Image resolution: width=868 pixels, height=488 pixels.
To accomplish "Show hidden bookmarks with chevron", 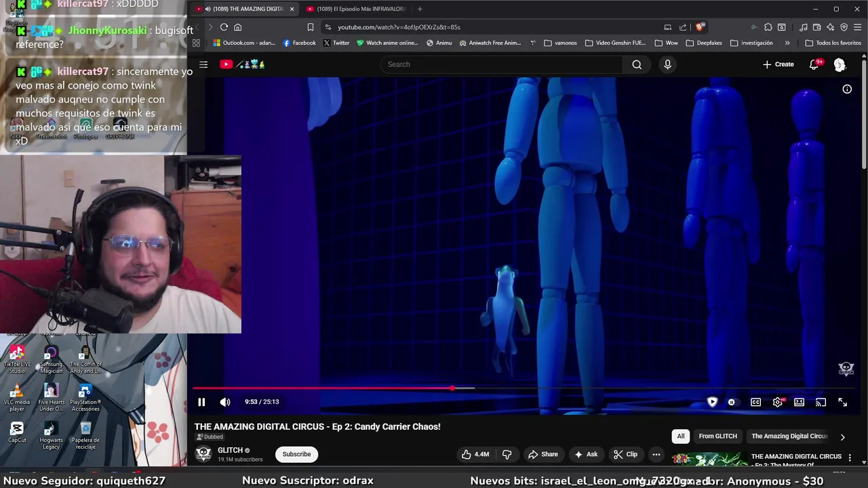I will [787, 43].
